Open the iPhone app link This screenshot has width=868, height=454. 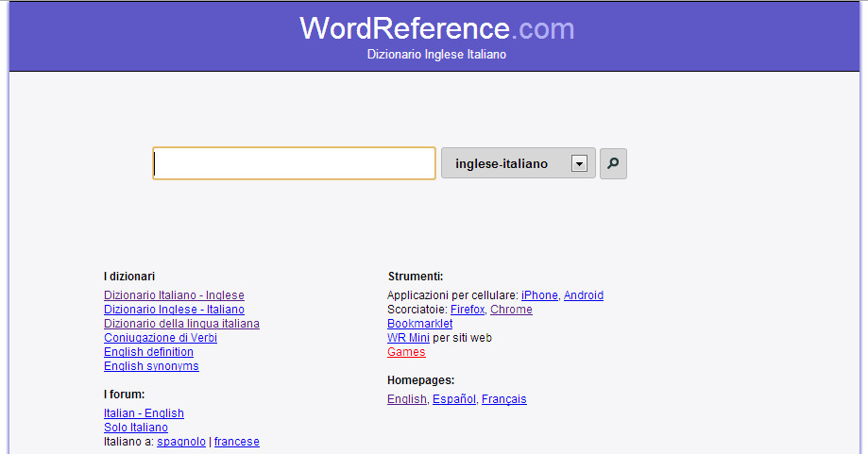tap(539, 295)
